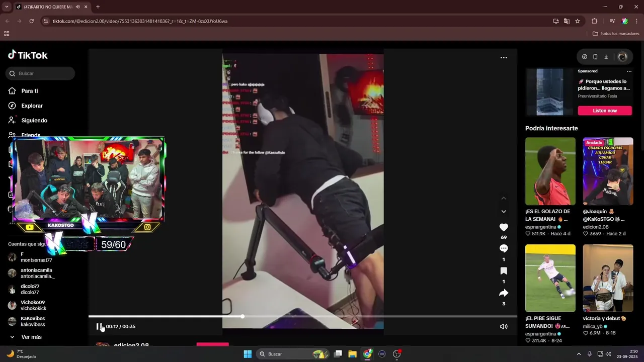The height and width of the screenshot is (362, 644).
Task: Open File Explorer from the taskbar
Action: pos(352,354)
